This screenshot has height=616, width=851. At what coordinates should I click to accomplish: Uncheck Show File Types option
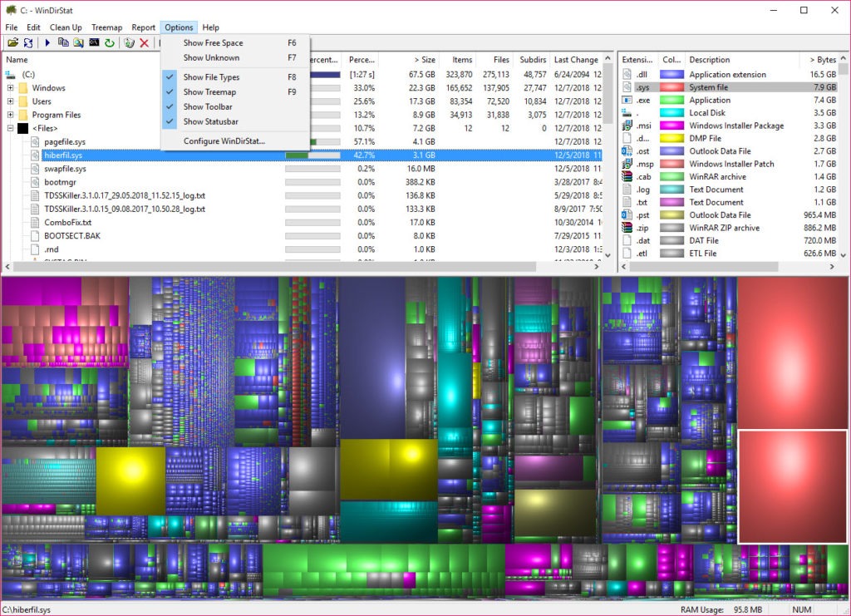pos(235,77)
